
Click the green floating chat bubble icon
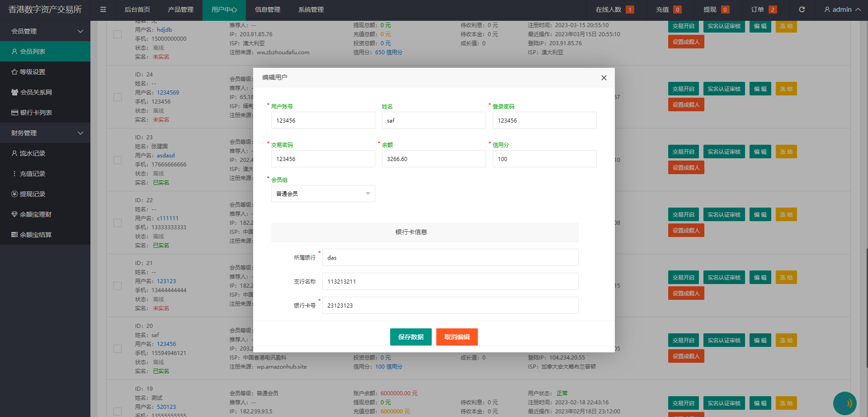click(844, 403)
